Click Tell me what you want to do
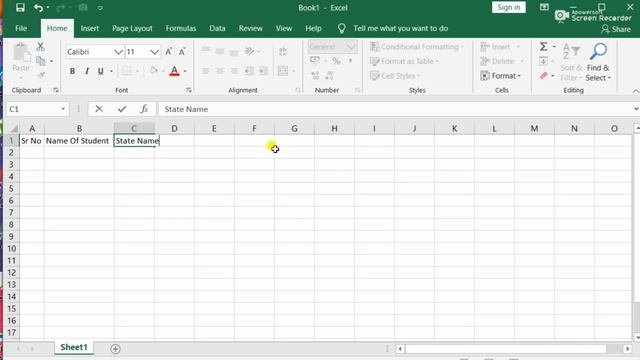This screenshot has height=360, width=640. tap(400, 28)
